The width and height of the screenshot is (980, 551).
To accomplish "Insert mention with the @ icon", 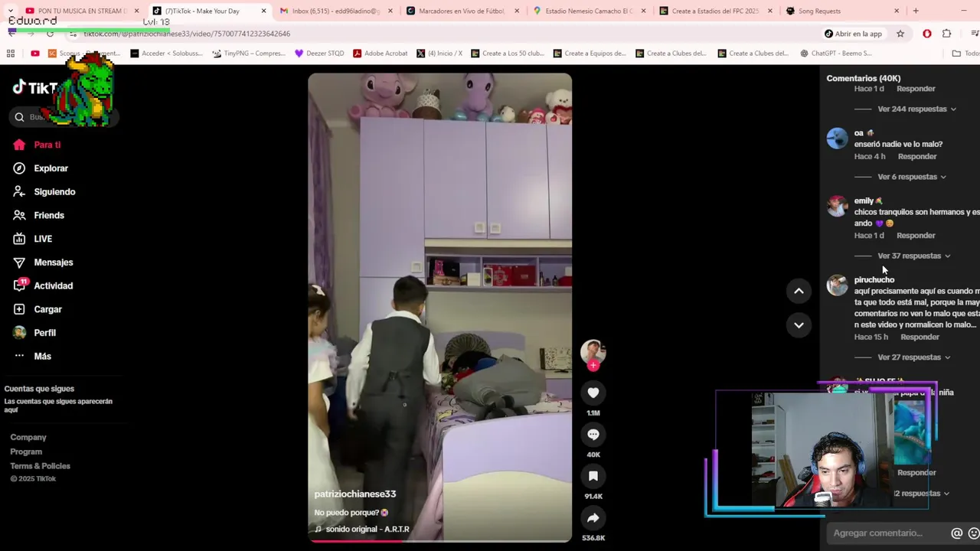I will click(956, 533).
